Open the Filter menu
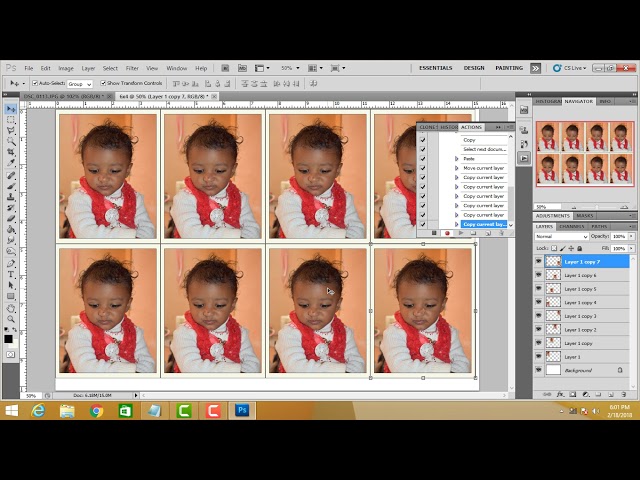 (x=132, y=69)
